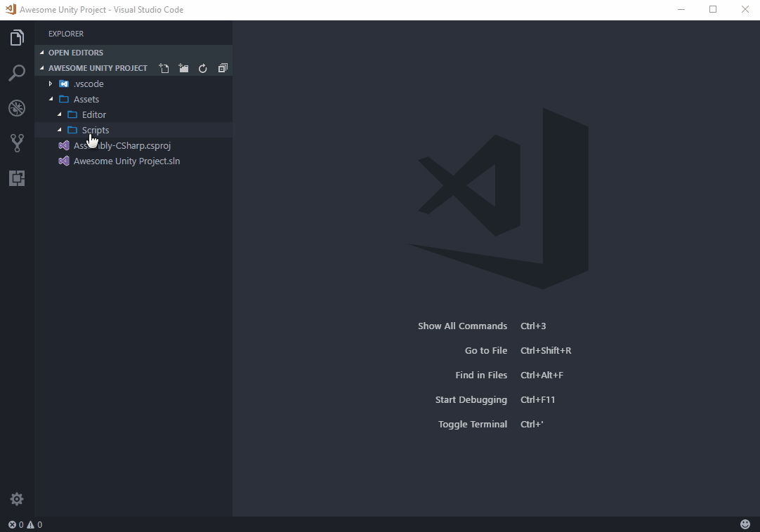760x532 pixels.
Task: Click the Ctrl+Shift+R keybinding text
Action: [546, 351]
